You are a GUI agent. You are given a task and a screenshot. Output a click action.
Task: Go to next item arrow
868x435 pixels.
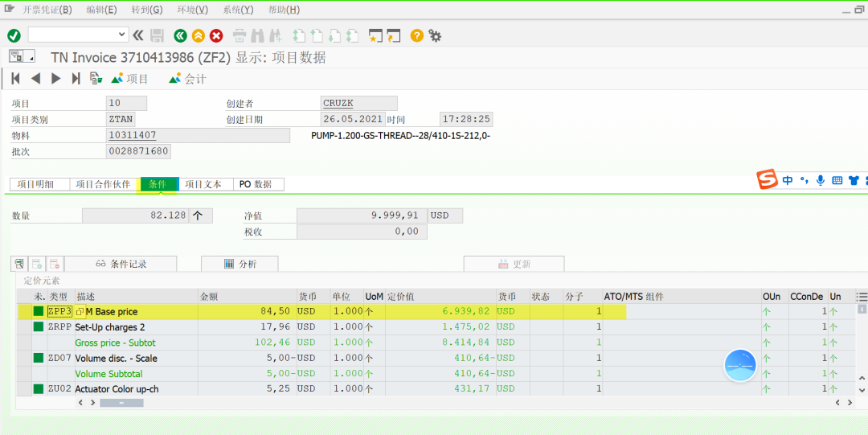[56, 79]
